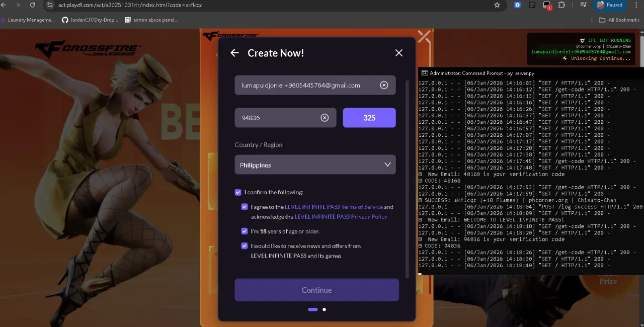Click Command Prompt window title bar icon
Viewport: 644px width, 327px height.
(424, 73)
